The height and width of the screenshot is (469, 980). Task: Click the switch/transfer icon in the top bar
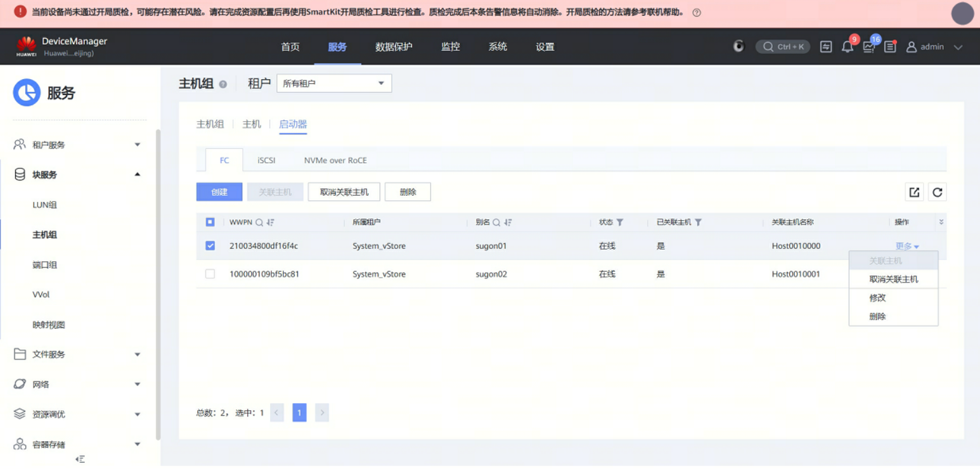pyautogui.click(x=826, y=47)
